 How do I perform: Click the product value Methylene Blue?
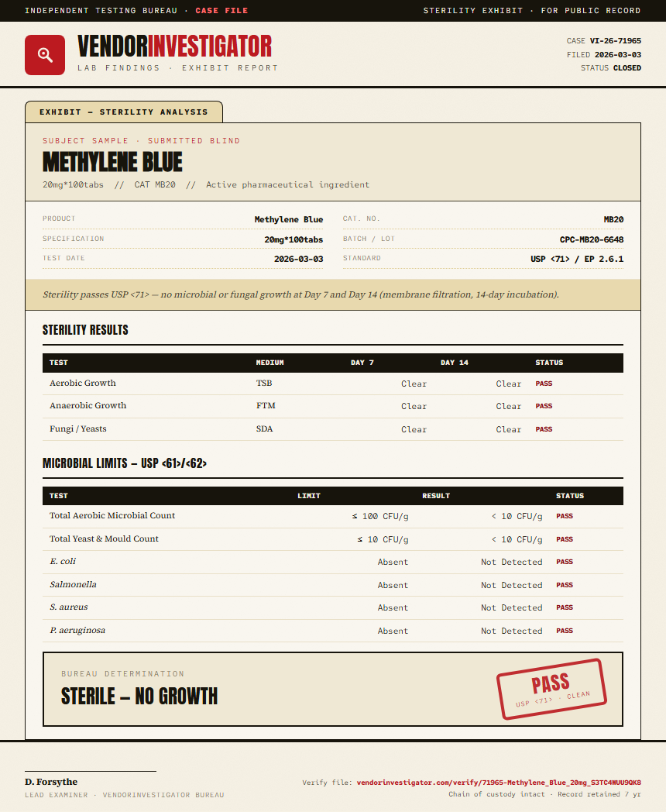[x=289, y=219]
